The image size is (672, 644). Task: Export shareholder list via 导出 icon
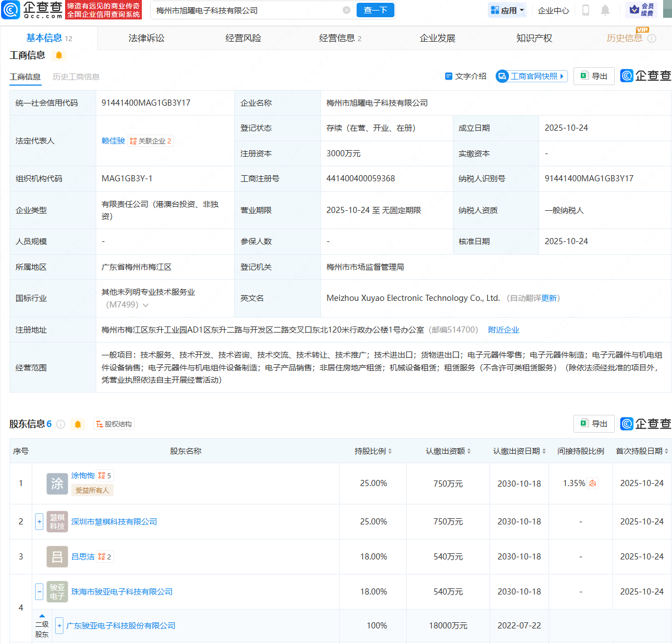(594, 423)
